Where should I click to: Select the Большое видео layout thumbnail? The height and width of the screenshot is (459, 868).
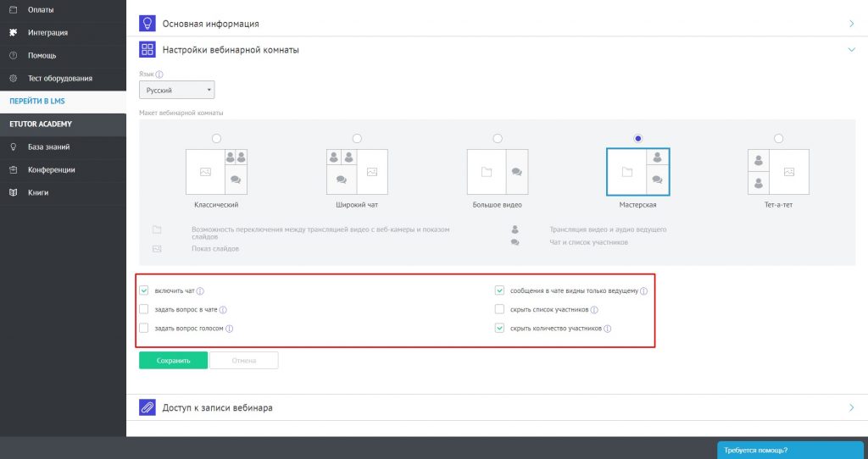coord(498,172)
